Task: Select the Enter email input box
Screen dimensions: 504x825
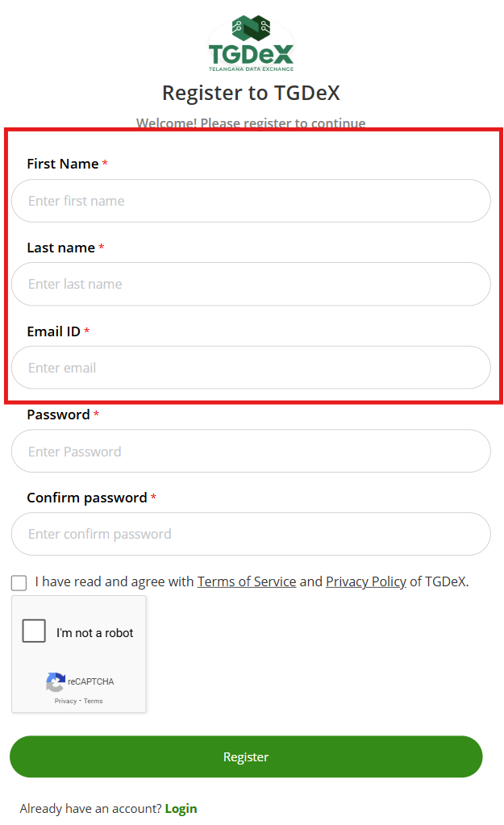Action: (x=251, y=368)
